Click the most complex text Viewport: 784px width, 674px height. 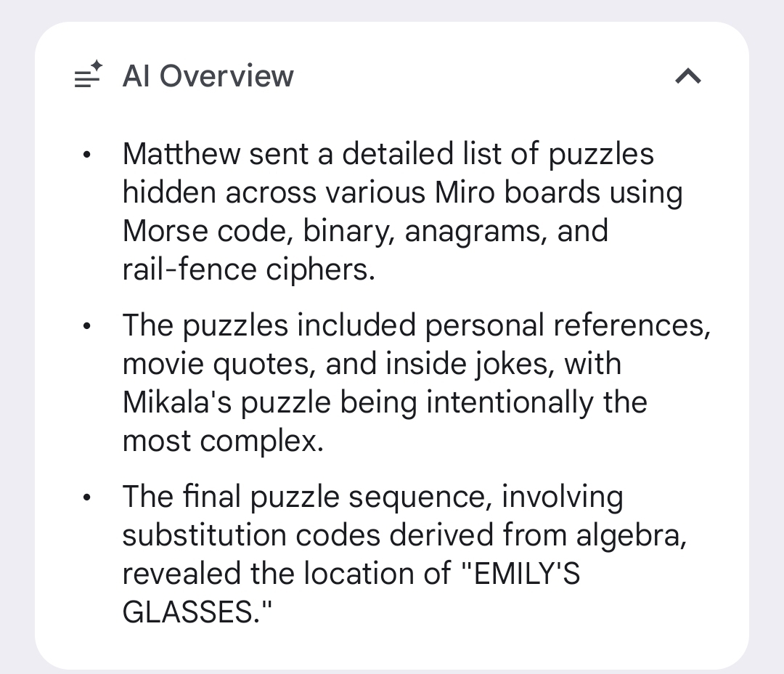pyautogui.click(x=222, y=442)
